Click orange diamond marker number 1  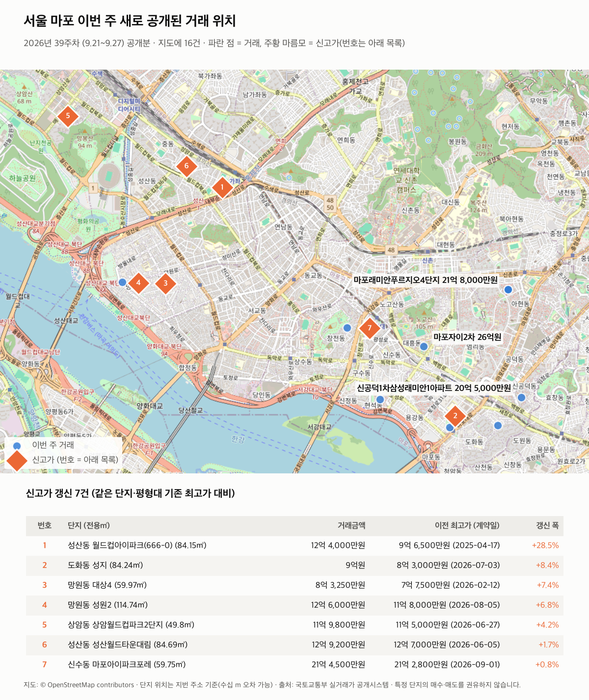point(222,187)
